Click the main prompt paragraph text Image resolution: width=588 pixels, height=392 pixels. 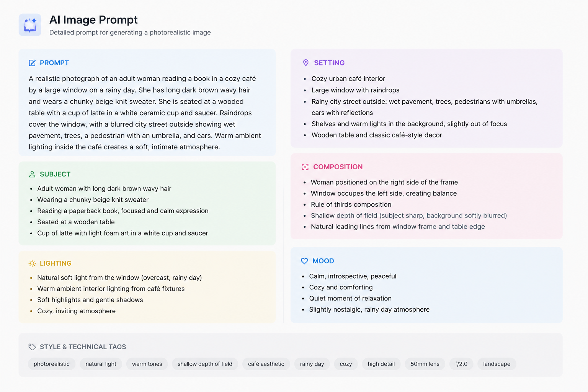coord(145,113)
